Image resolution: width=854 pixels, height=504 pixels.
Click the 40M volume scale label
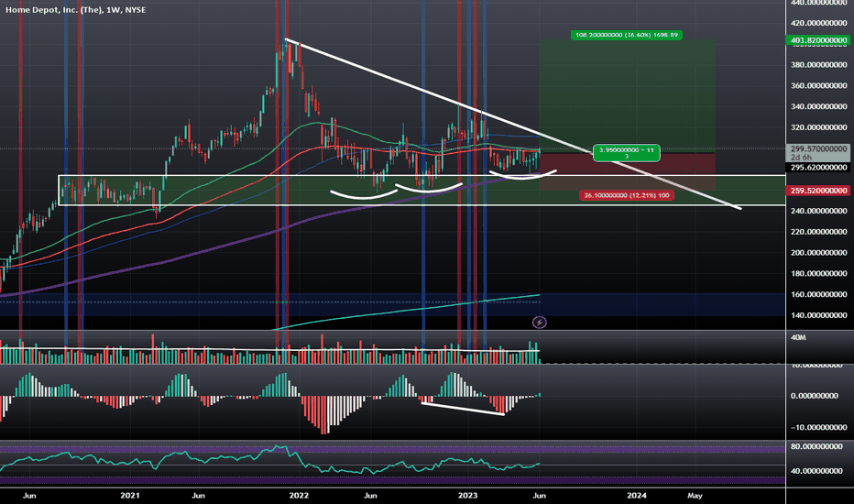click(x=798, y=338)
